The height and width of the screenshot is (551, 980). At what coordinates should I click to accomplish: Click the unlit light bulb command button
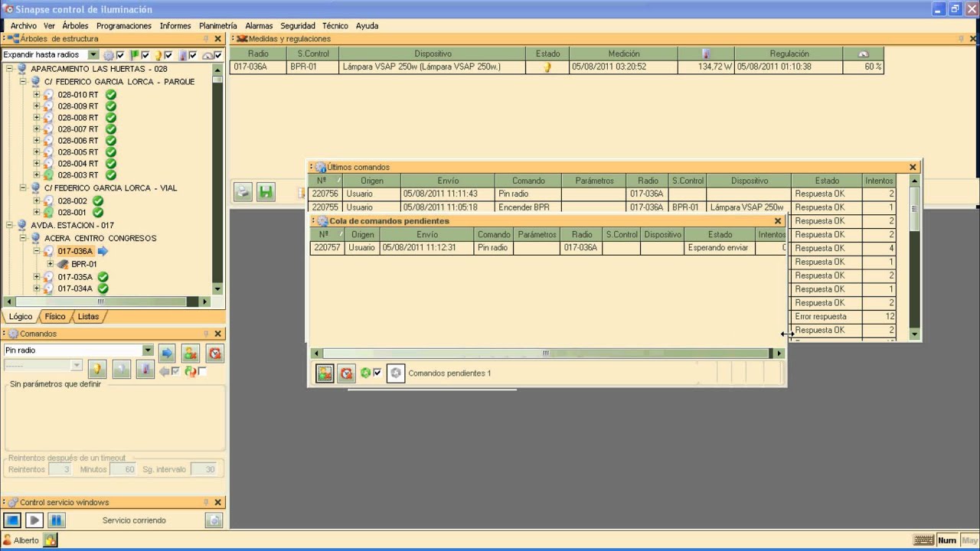pos(121,370)
